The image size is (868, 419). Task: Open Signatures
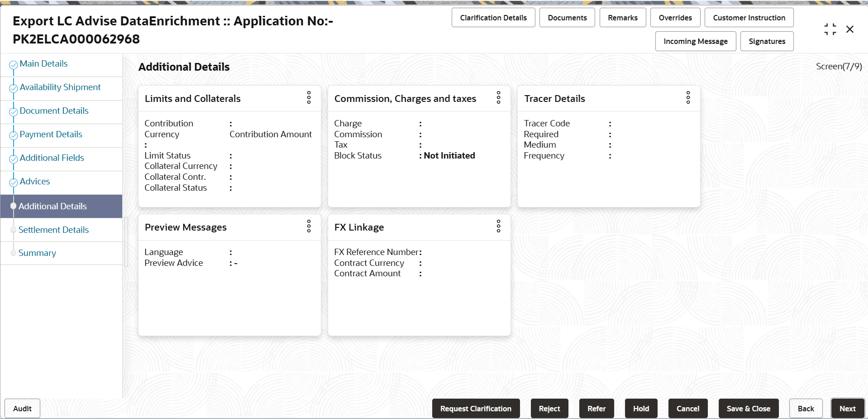[x=767, y=41]
